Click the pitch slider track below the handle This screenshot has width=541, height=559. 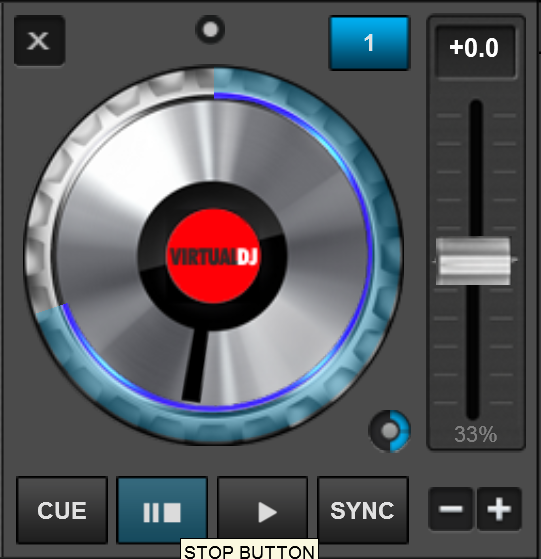tap(473, 353)
